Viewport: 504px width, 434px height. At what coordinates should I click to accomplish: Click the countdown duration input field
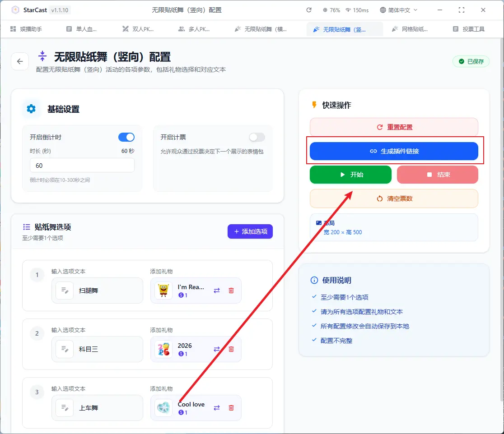coord(82,166)
